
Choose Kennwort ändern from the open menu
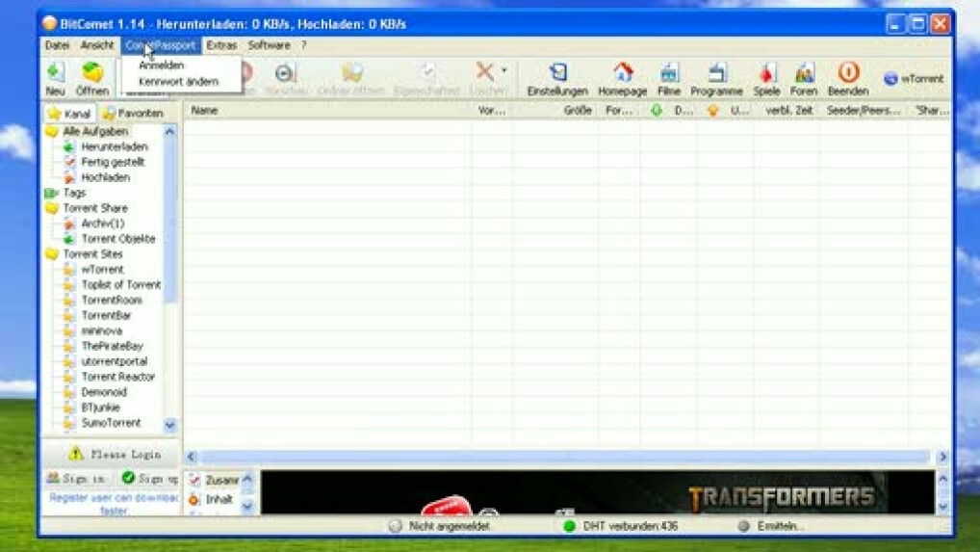click(x=178, y=82)
